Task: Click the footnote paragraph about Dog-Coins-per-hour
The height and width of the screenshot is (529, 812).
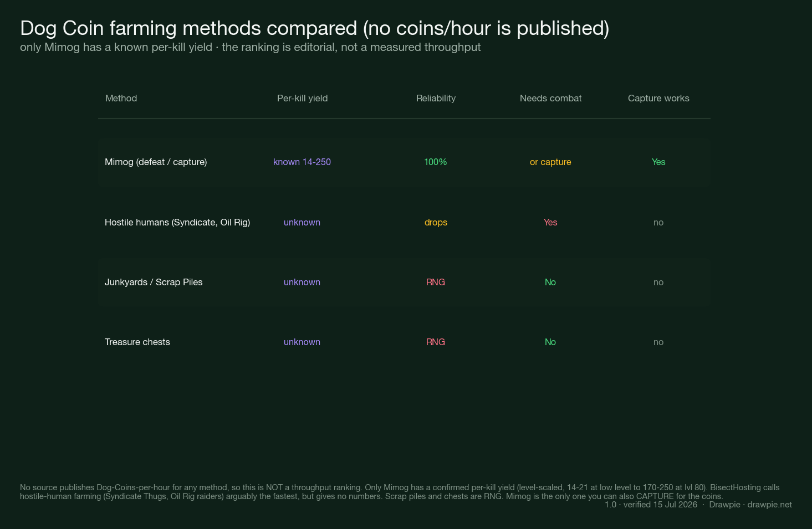Action: pyautogui.click(x=400, y=492)
